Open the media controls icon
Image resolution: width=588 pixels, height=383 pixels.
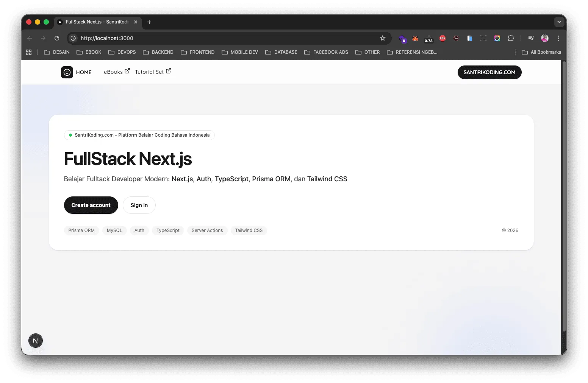531,38
